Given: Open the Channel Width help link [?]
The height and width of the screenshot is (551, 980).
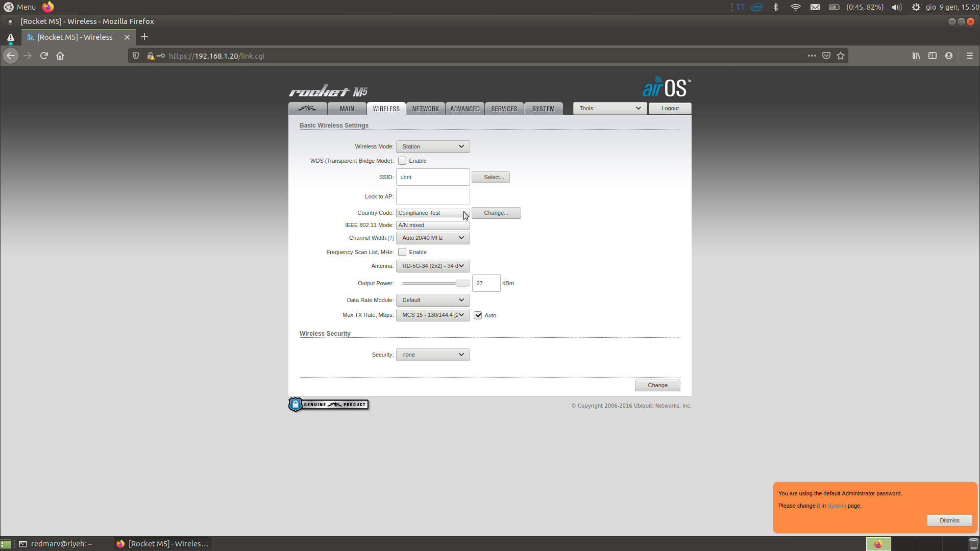Looking at the screenshot, I should tap(390, 238).
